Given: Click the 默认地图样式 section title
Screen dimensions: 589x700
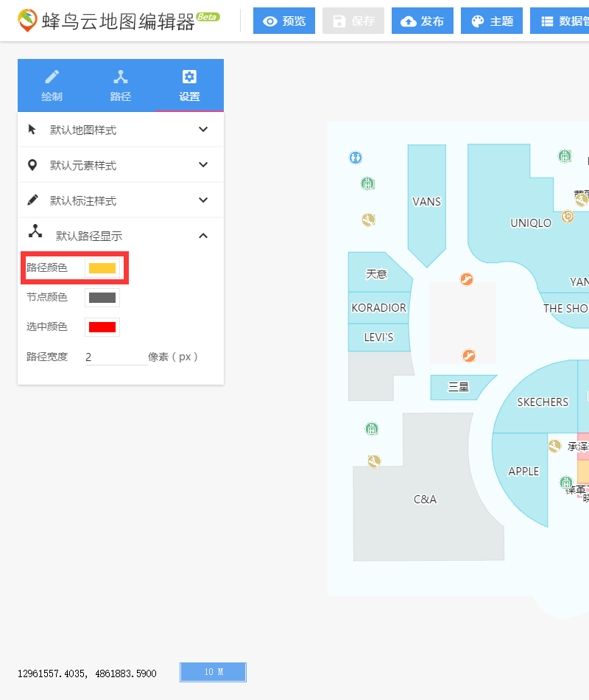Looking at the screenshot, I should tap(83, 130).
